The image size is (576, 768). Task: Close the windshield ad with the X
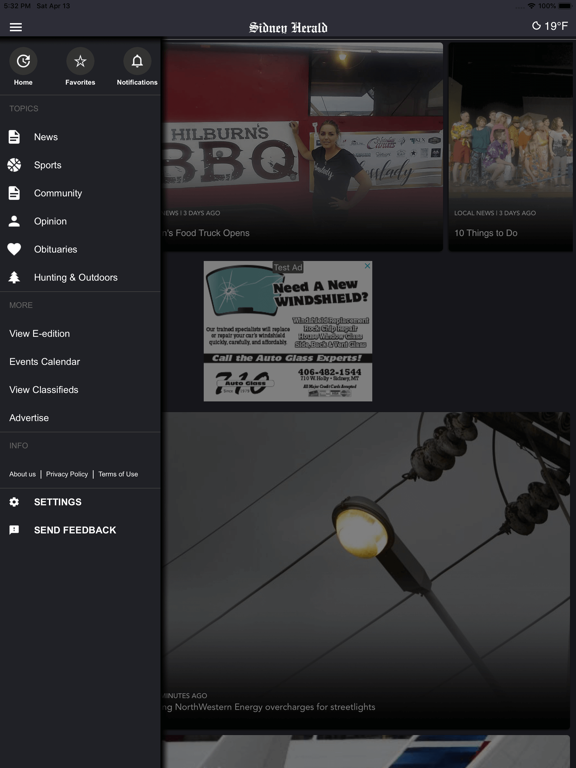pyautogui.click(x=367, y=265)
